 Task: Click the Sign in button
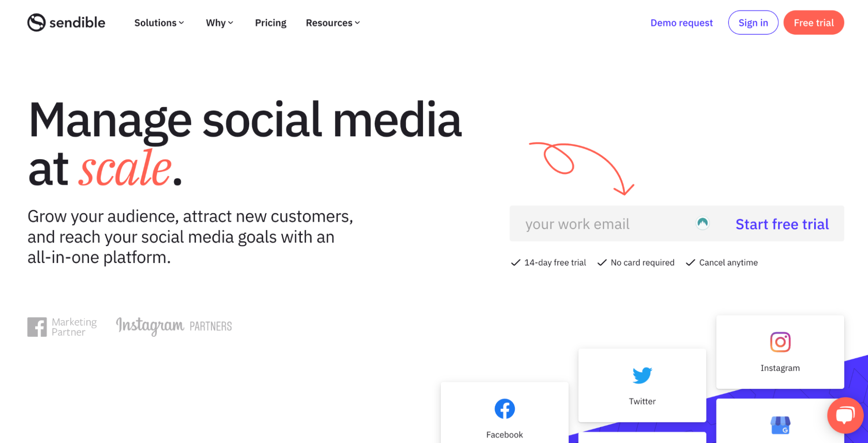pyautogui.click(x=753, y=23)
